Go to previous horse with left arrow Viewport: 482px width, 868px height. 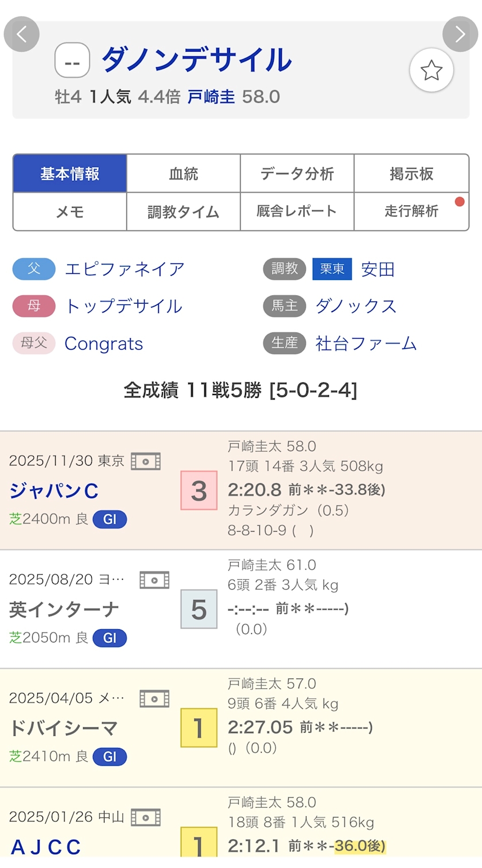point(22,34)
